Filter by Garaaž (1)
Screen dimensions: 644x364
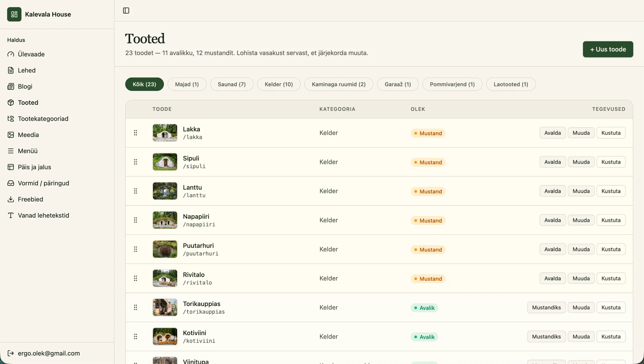pyautogui.click(x=398, y=84)
